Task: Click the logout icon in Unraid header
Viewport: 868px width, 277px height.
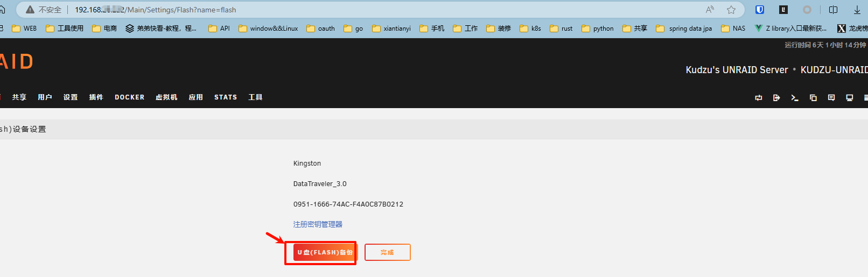Action: point(776,97)
